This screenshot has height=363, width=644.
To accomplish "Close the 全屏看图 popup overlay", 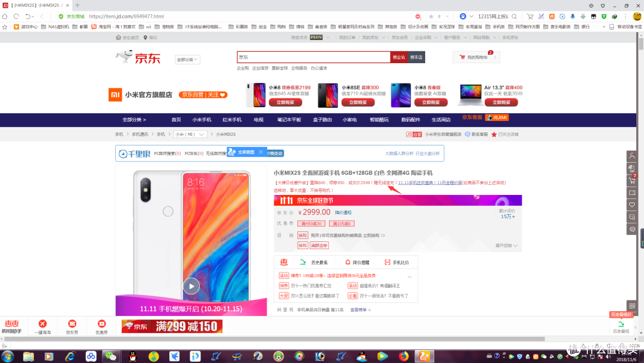I will (261, 152).
